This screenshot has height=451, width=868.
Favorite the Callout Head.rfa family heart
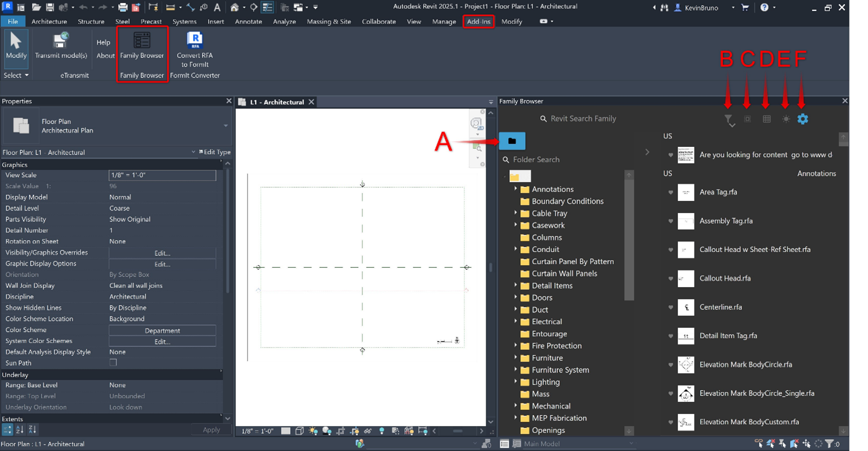(x=671, y=279)
